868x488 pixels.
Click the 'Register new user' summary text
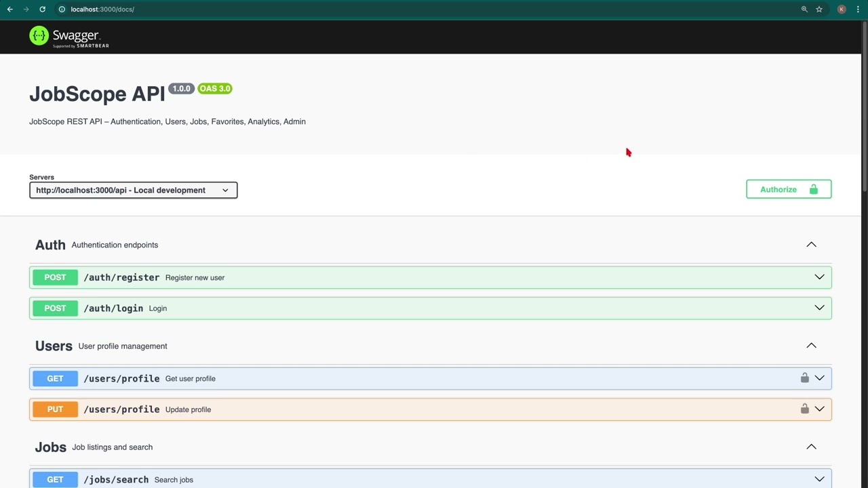[x=195, y=278]
